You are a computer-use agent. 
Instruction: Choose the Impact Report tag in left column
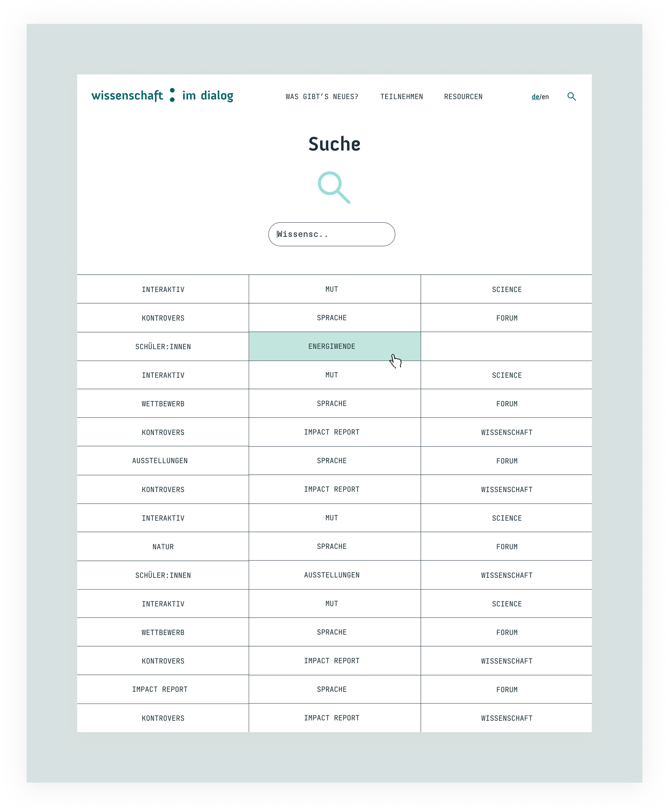(x=160, y=690)
